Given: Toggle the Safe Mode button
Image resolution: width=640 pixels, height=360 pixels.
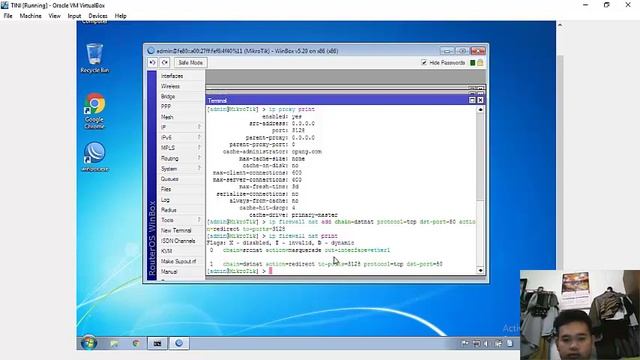Looking at the screenshot, I should [190, 62].
